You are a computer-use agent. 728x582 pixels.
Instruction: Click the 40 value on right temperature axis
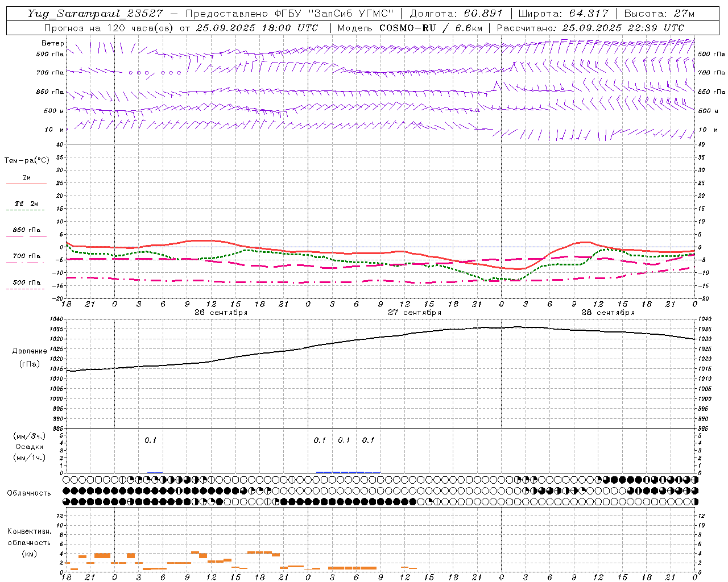click(x=701, y=144)
